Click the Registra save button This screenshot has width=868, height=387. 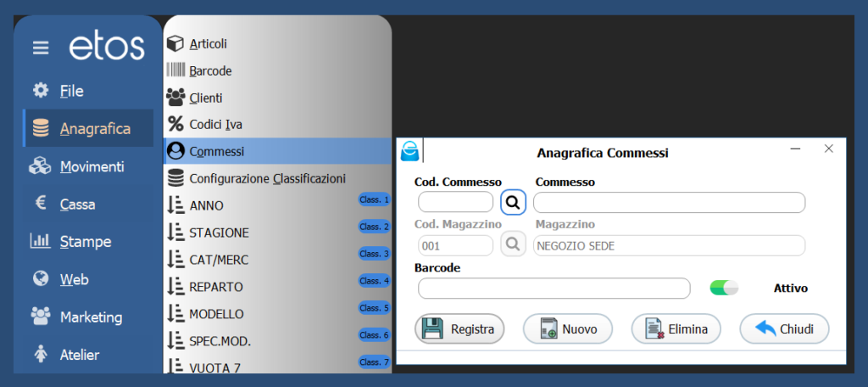[x=459, y=329]
